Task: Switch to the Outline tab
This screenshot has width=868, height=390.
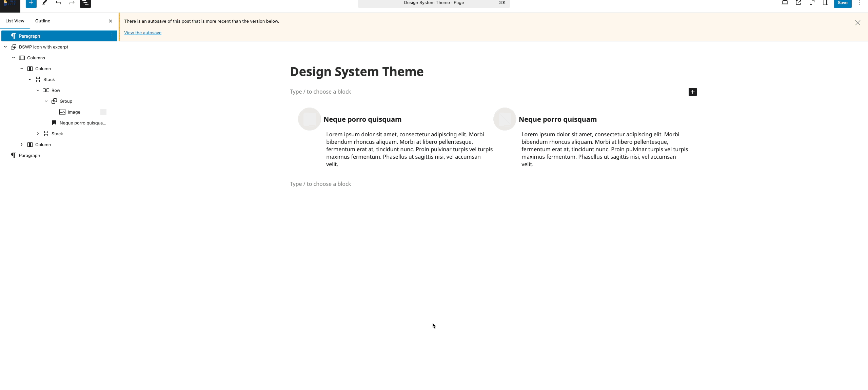Action: pos(43,21)
